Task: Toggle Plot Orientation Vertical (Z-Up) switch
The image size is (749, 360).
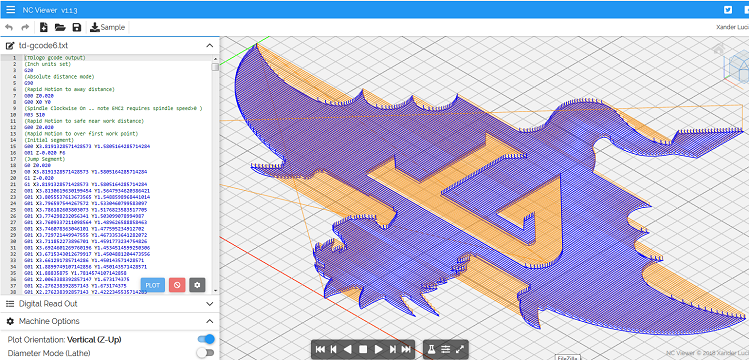Action: [206, 339]
